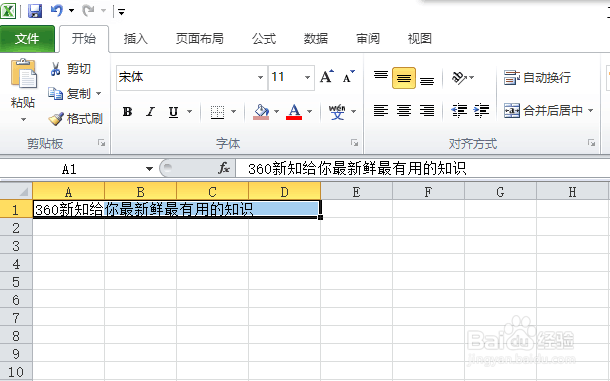Open the font size 11 dropdown

click(307, 77)
